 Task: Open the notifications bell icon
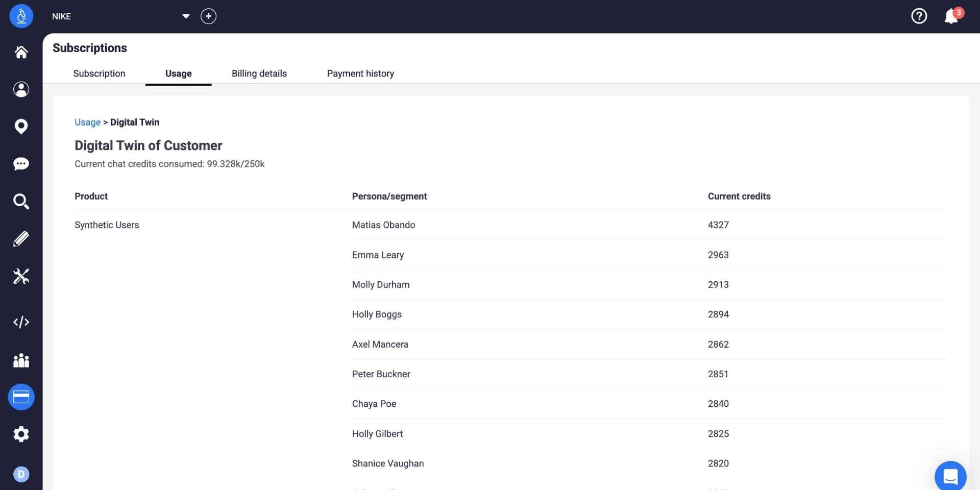click(x=951, y=16)
